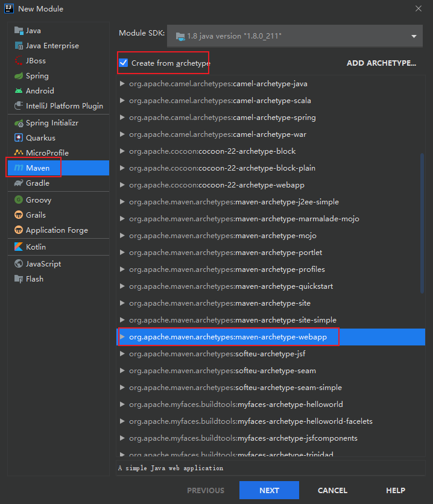Click 'A simple Java web application' description
433x504 pixels.
tap(171, 468)
